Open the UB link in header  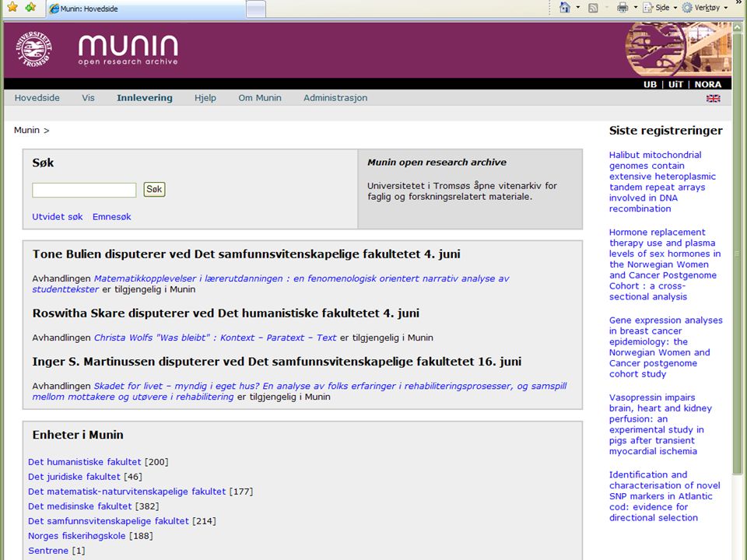point(650,84)
